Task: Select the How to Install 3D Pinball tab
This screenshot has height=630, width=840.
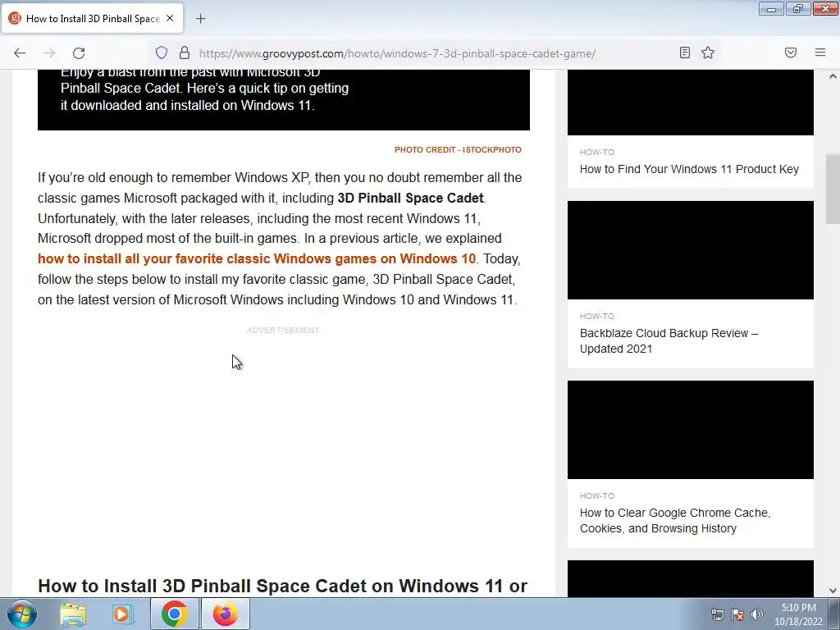Action: [x=92, y=18]
